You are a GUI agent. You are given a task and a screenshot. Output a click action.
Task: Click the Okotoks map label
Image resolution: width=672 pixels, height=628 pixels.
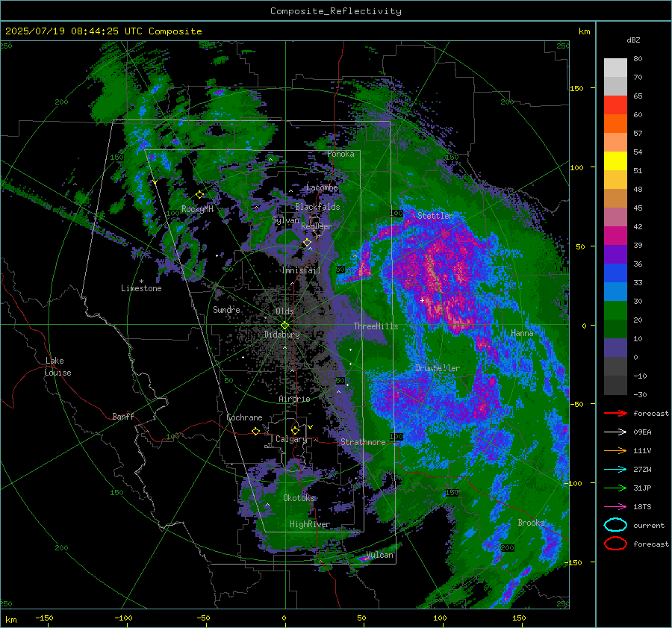click(x=299, y=498)
